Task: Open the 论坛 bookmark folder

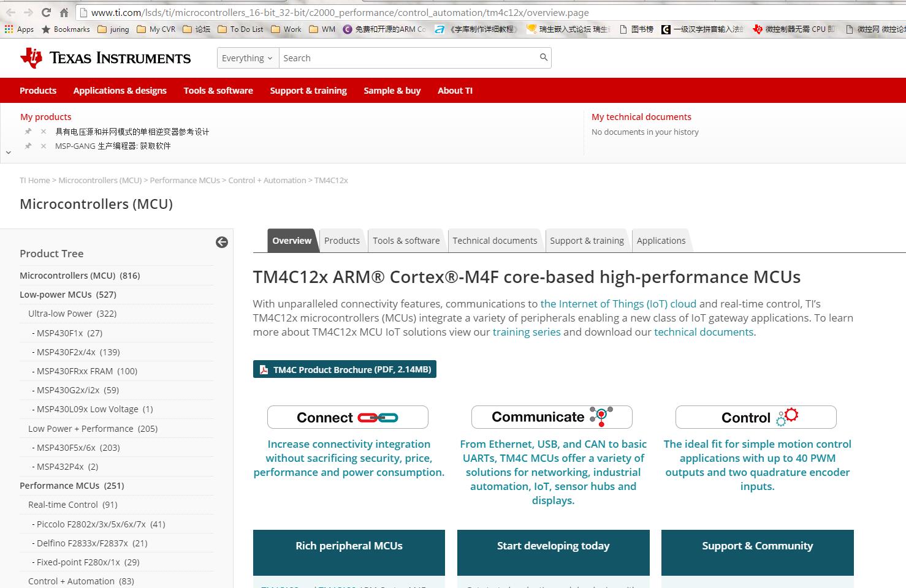Action: click(197, 29)
